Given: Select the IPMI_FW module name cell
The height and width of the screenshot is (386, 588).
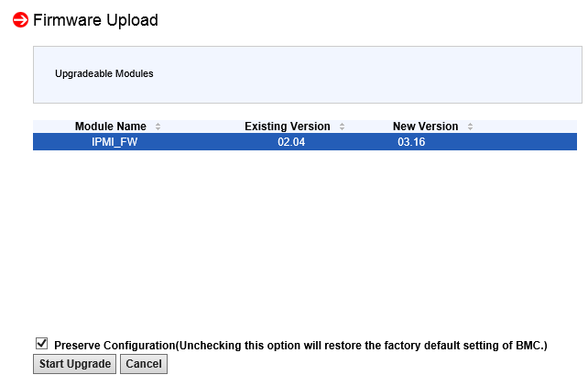Looking at the screenshot, I should (114, 142).
